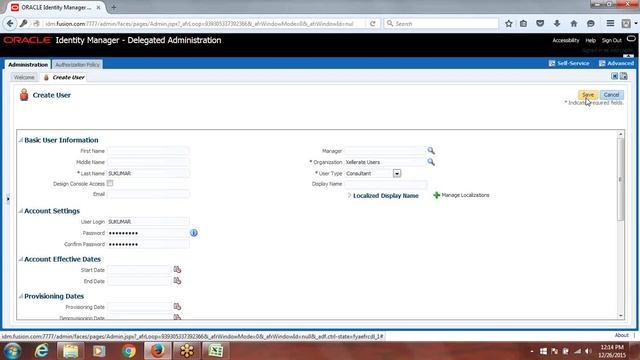The height and width of the screenshot is (360, 640).
Task: Click Middle Name input field
Action: tap(148, 162)
